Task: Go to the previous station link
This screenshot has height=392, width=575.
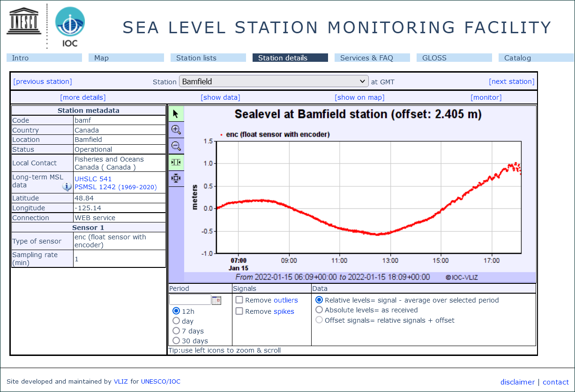Action: coord(43,81)
